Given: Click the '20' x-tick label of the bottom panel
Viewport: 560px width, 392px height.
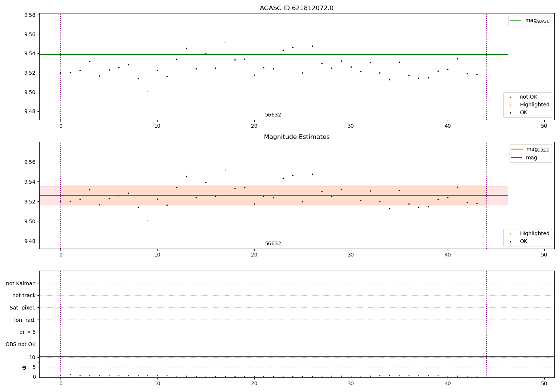Looking at the screenshot, I should [x=254, y=383].
